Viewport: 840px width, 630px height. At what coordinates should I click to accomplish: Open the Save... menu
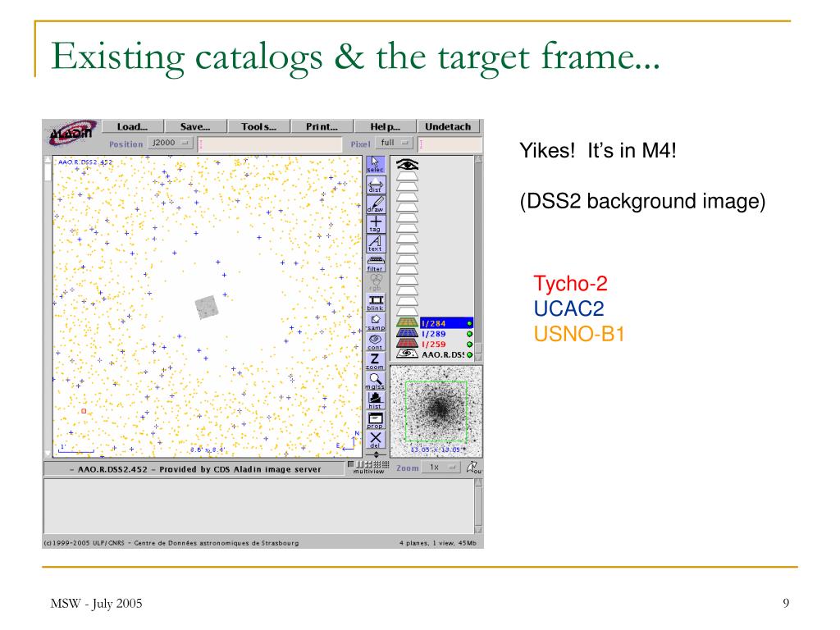195,126
